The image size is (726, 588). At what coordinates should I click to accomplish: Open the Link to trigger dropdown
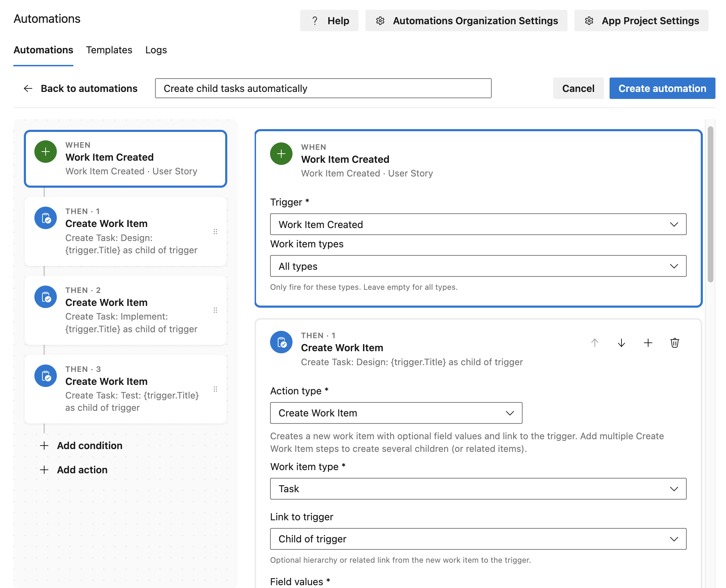point(478,539)
